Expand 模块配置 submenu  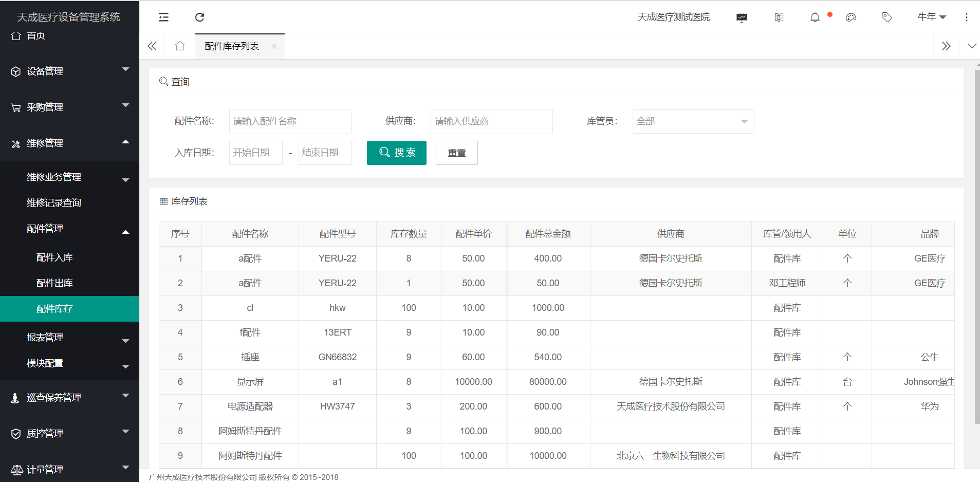(69, 363)
